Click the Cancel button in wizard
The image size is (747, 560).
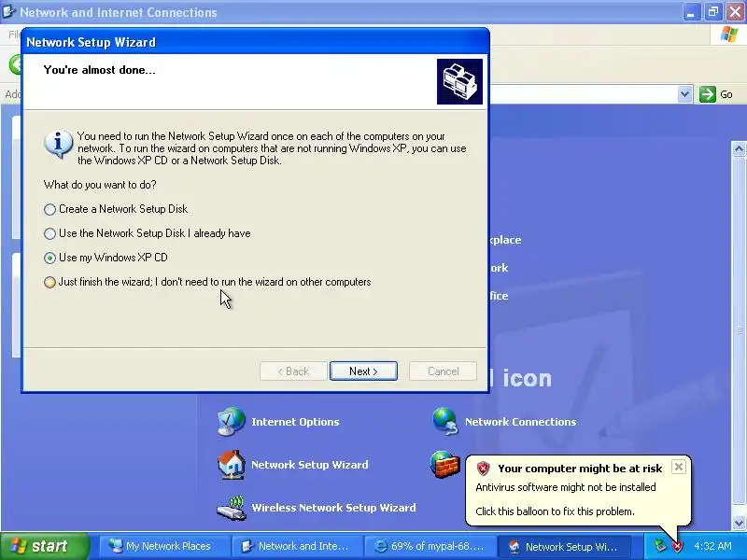pyautogui.click(x=443, y=371)
